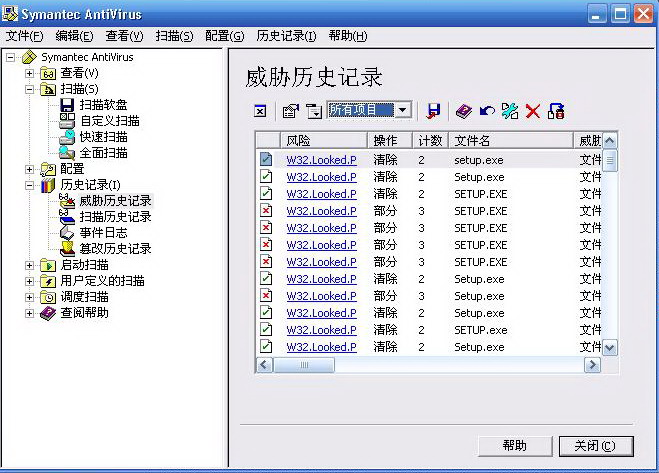
Task: Click the red X status of the Setup.exe 部分 row
Action: point(266,296)
